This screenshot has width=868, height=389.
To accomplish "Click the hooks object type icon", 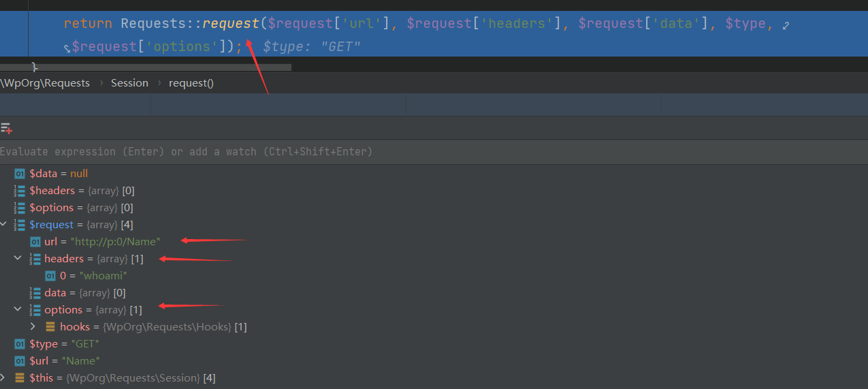I will [50, 327].
